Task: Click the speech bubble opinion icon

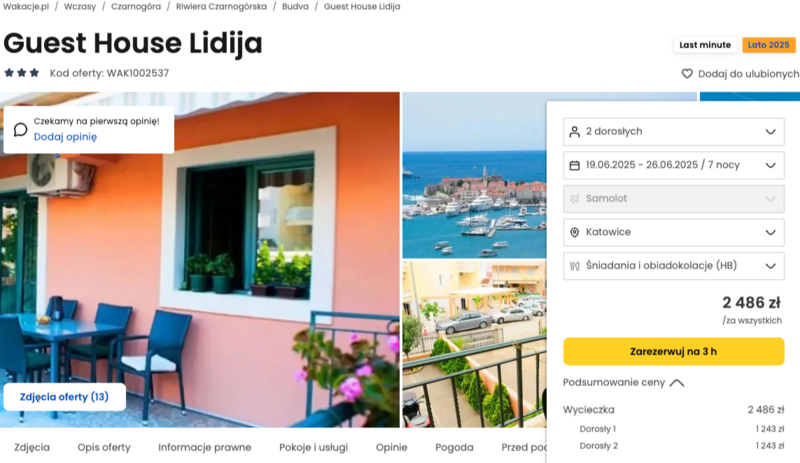Action: [x=20, y=130]
